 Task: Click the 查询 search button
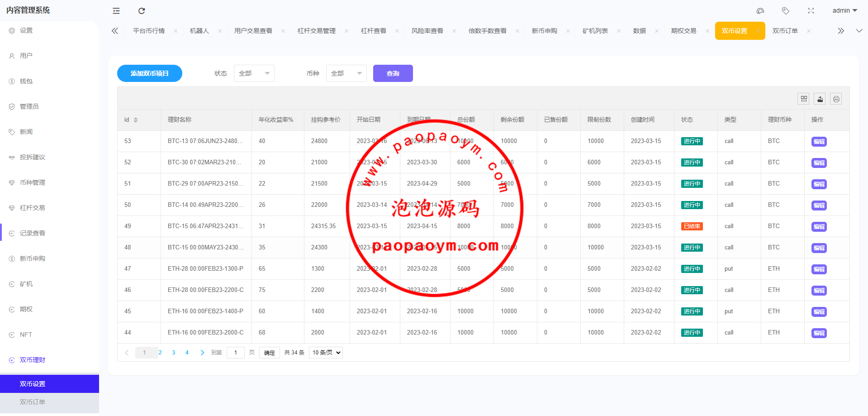click(393, 73)
